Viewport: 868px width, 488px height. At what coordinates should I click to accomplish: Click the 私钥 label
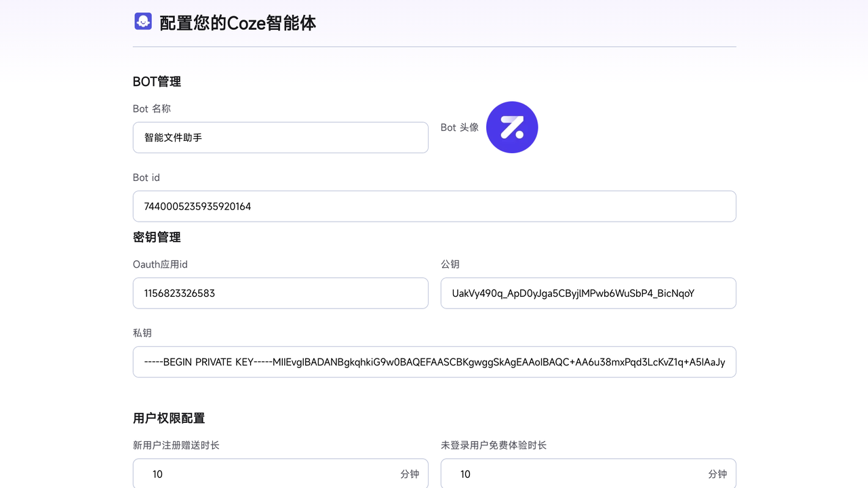click(142, 333)
